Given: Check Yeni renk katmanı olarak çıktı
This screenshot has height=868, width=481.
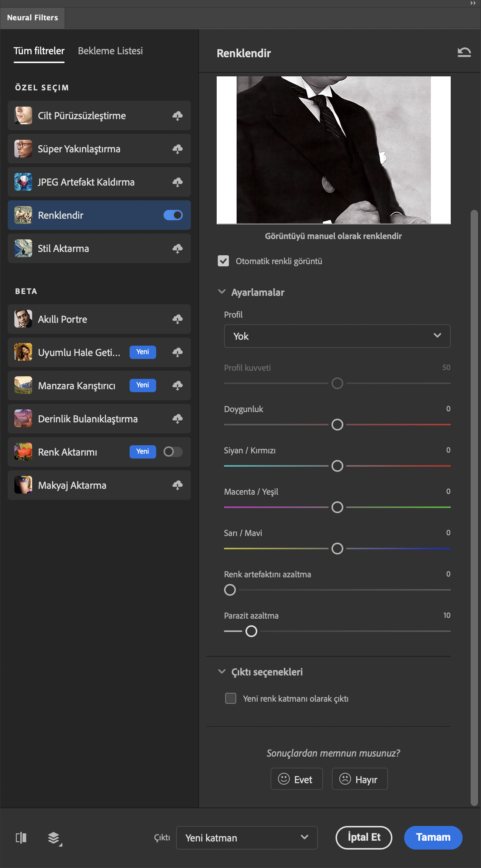Looking at the screenshot, I should (x=231, y=698).
